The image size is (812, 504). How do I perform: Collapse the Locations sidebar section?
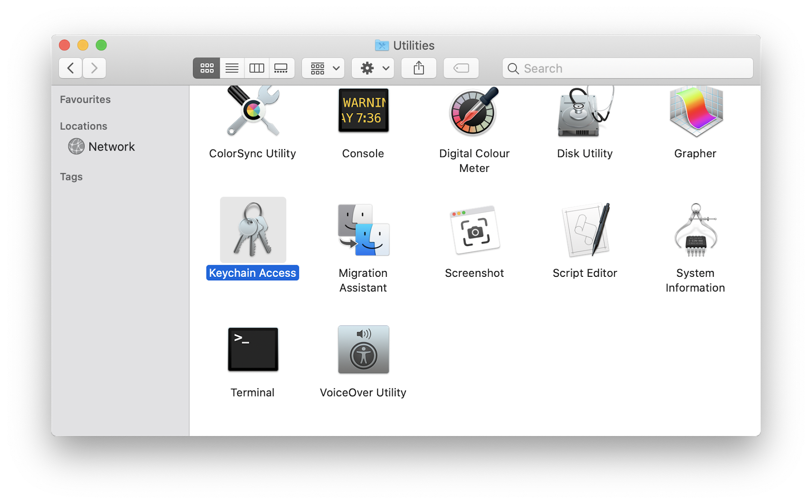click(x=84, y=126)
